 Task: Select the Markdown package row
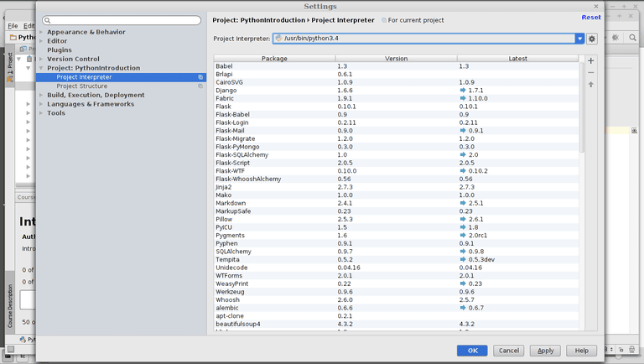tap(396, 203)
